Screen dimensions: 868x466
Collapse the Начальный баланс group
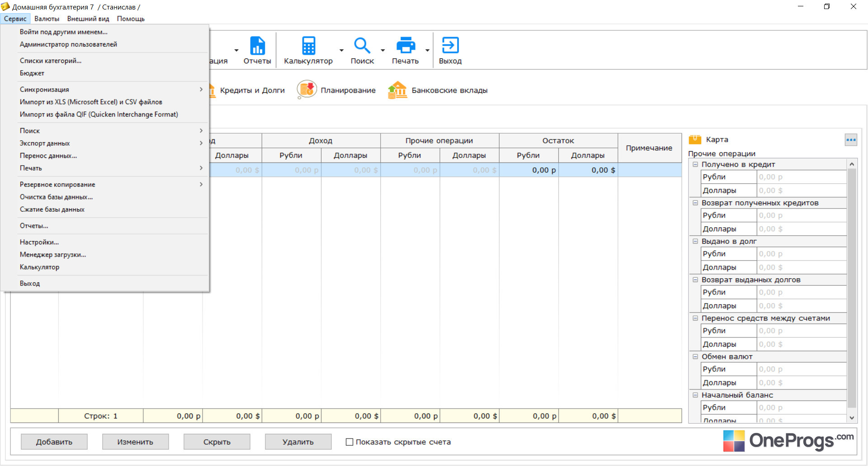(695, 395)
